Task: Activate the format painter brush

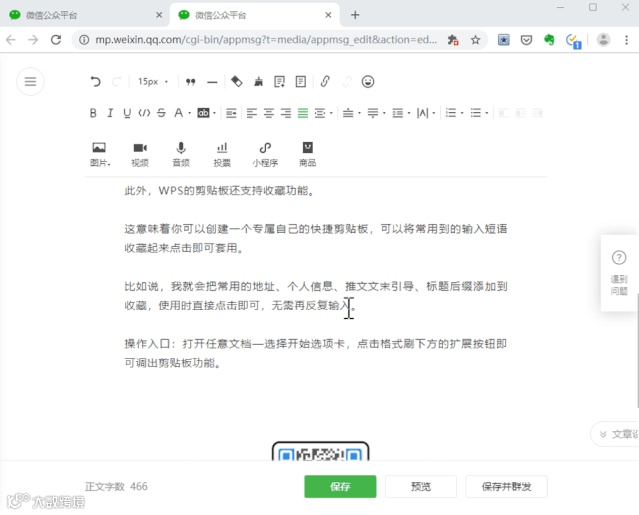Action: tap(258, 81)
